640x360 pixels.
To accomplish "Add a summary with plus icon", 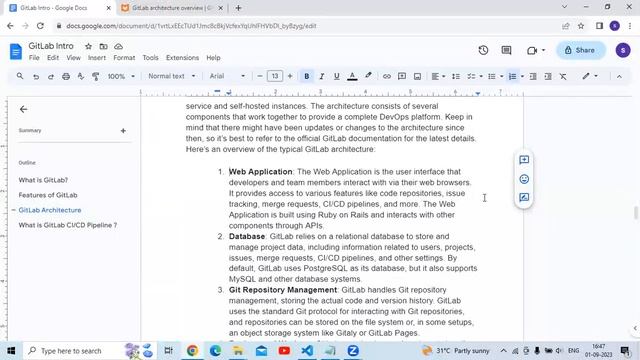I will tap(123, 131).
